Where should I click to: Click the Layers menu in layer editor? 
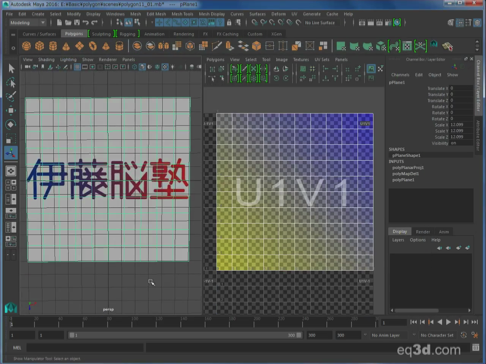[398, 240]
